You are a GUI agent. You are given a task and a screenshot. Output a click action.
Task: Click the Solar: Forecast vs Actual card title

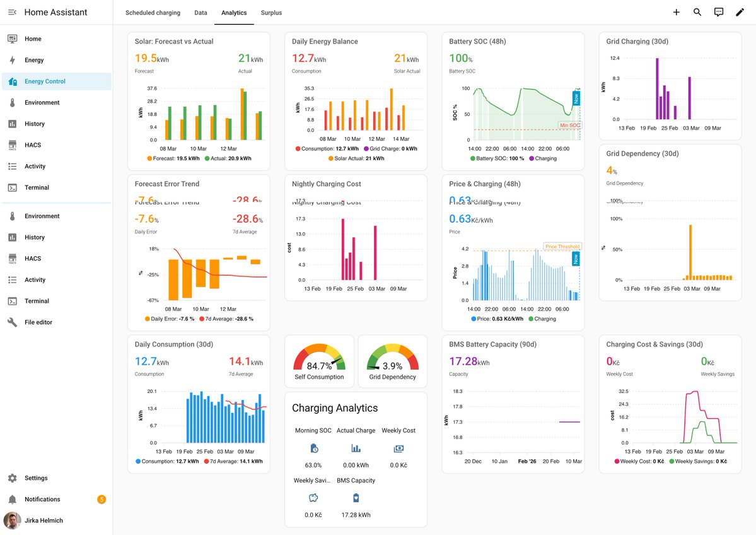(x=174, y=42)
